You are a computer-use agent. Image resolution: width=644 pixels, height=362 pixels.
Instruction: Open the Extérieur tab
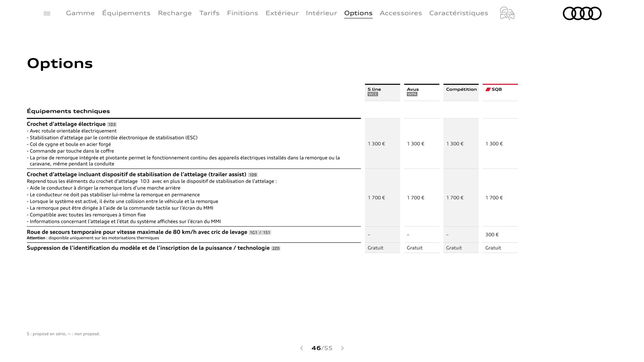click(x=282, y=13)
